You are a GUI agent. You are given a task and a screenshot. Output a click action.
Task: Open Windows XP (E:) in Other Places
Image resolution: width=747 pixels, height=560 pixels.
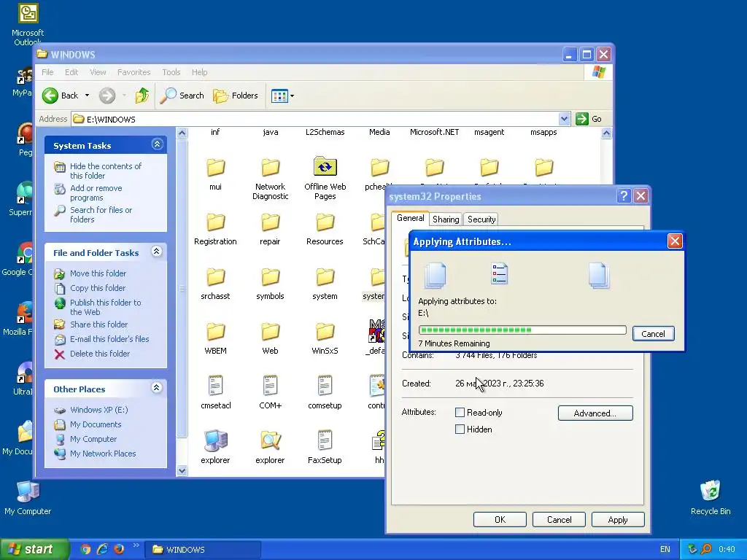[98, 410]
